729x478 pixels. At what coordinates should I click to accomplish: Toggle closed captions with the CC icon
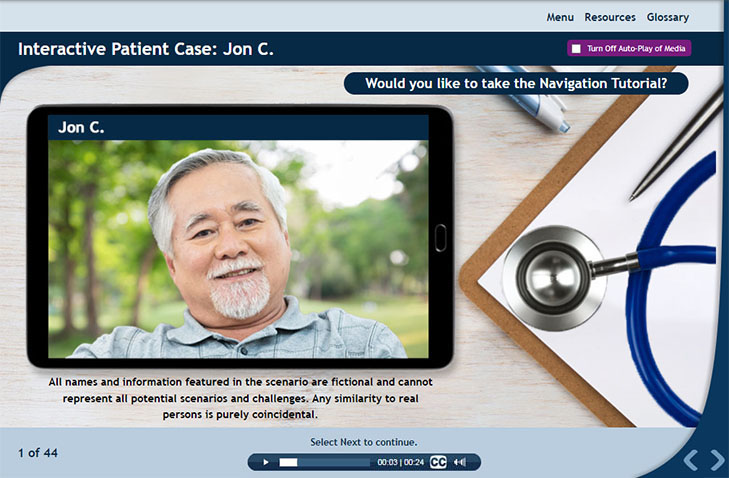pos(438,462)
